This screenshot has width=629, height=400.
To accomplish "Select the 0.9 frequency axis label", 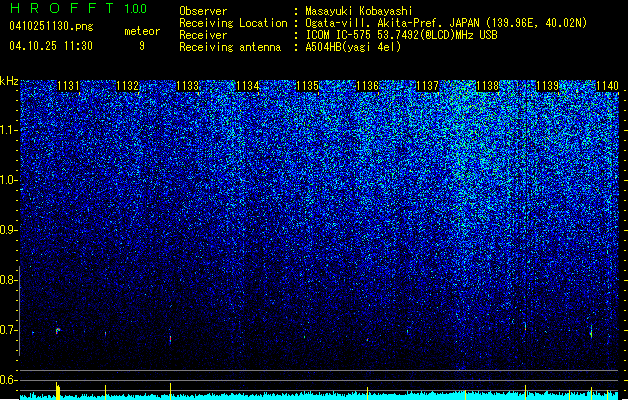I will tap(7, 230).
